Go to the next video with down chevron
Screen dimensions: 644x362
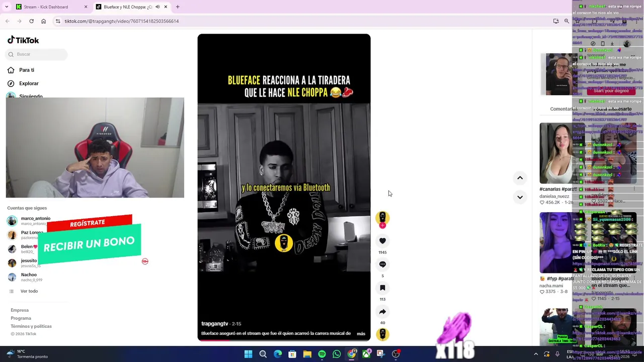tap(520, 197)
